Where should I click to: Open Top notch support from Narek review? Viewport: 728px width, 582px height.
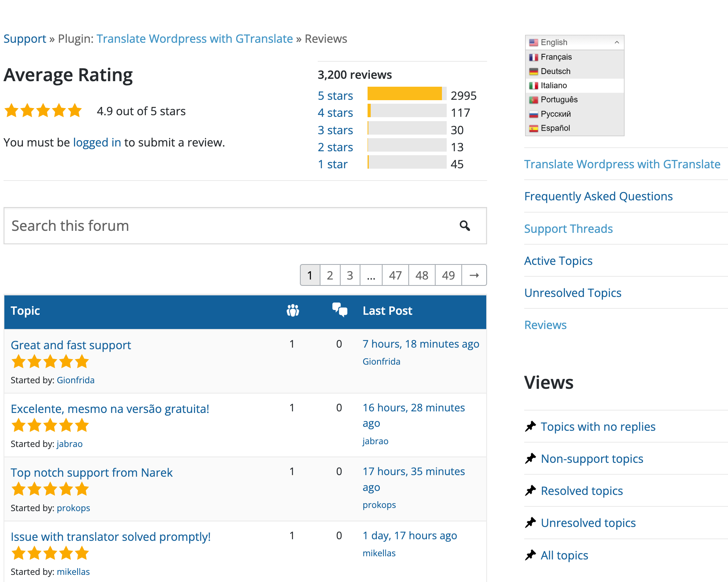(91, 473)
